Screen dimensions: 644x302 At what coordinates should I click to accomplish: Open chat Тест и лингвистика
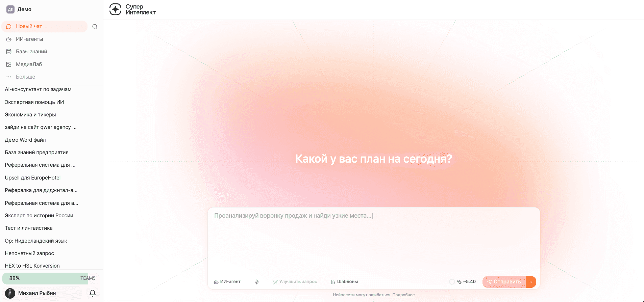pos(29,228)
